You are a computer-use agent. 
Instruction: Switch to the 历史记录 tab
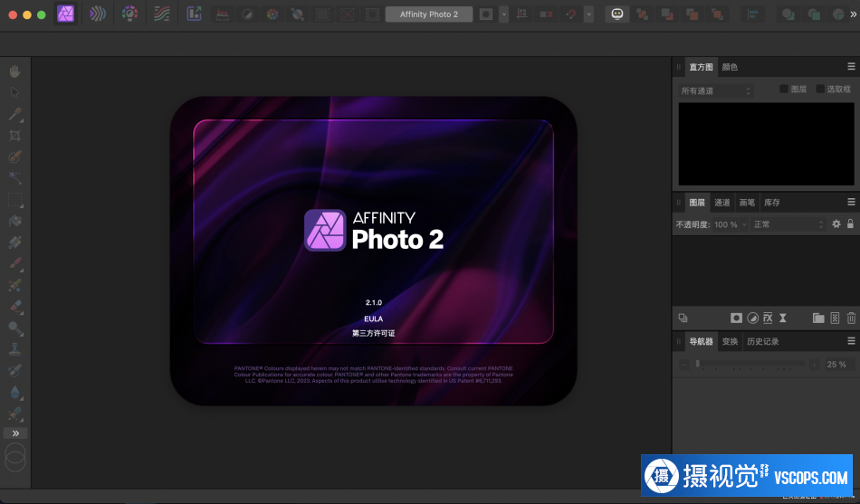click(x=762, y=341)
